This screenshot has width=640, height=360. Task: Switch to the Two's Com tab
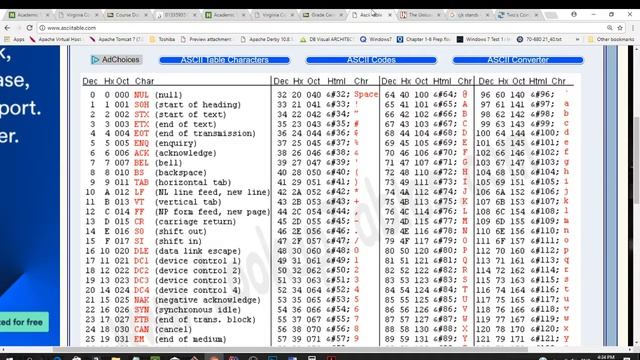click(518, 15)
